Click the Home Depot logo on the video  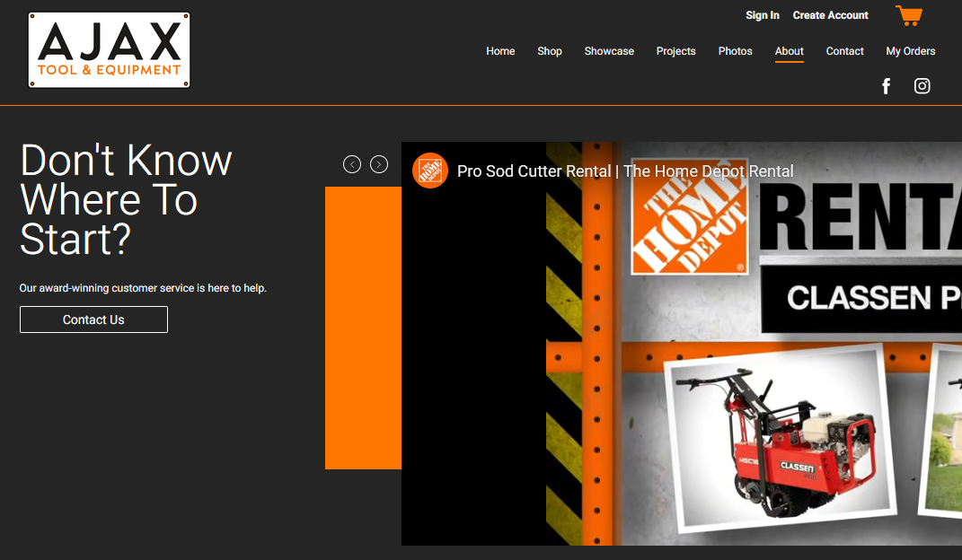[x=429, y=171]
